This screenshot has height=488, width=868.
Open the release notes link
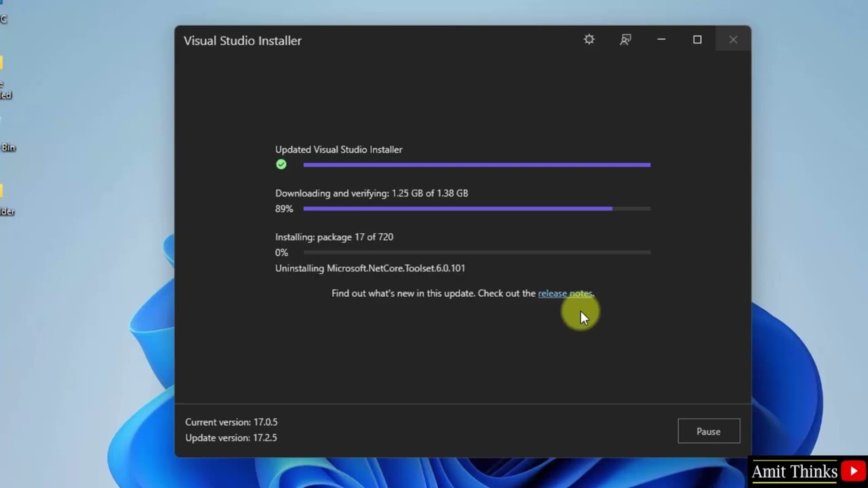point(565,293)
